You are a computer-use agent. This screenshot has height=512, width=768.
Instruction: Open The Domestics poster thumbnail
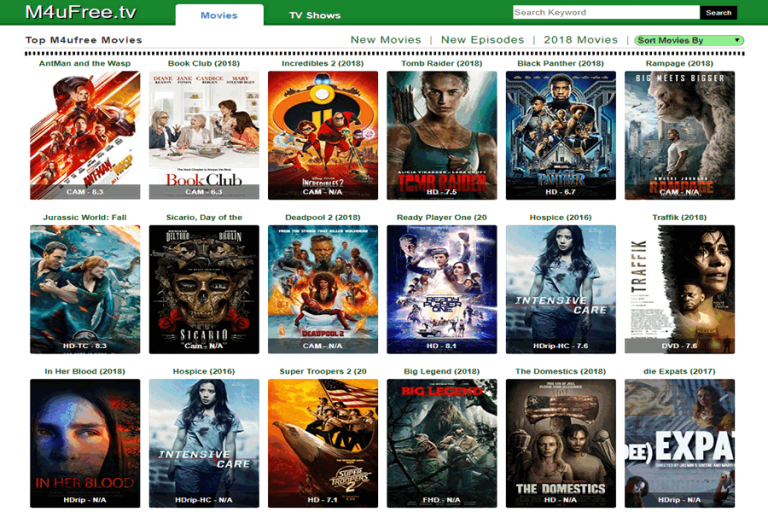[x=561, y=443]
